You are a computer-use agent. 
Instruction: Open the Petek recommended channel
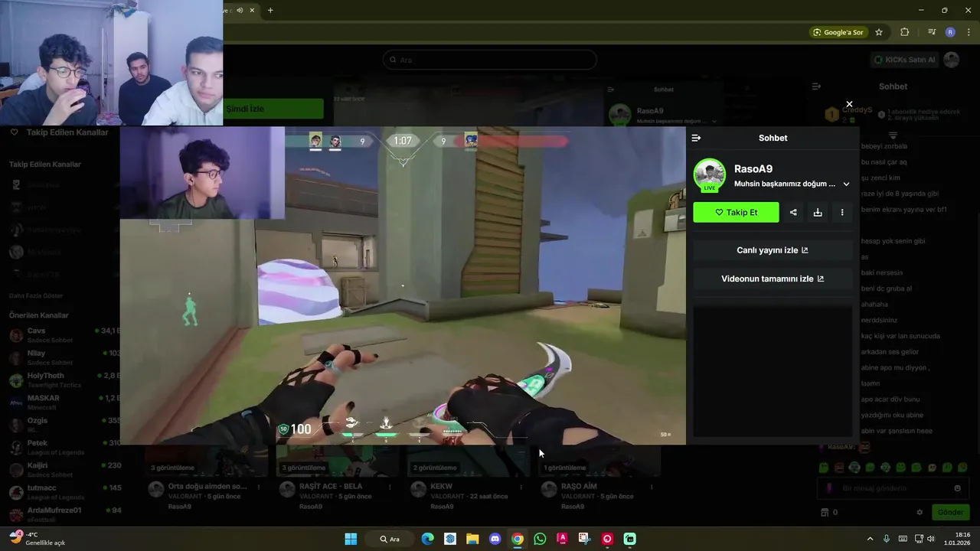click(64, 447)
